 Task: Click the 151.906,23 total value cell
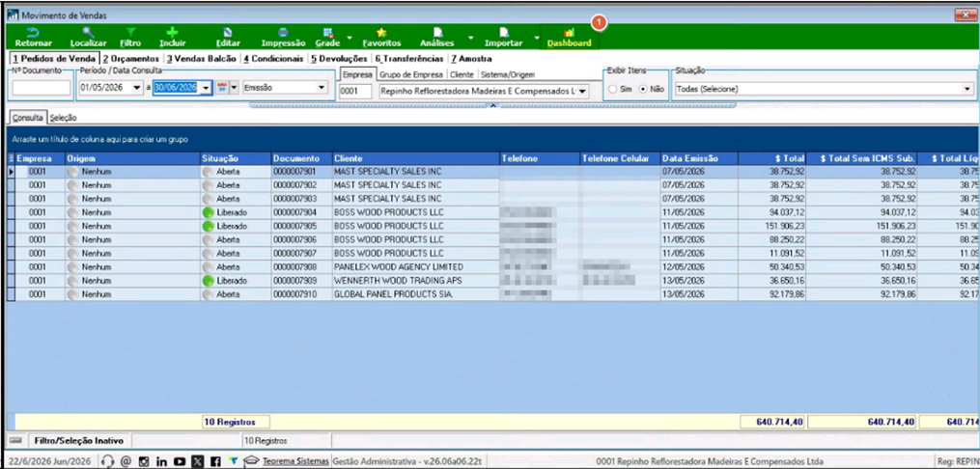pos(771,226)
